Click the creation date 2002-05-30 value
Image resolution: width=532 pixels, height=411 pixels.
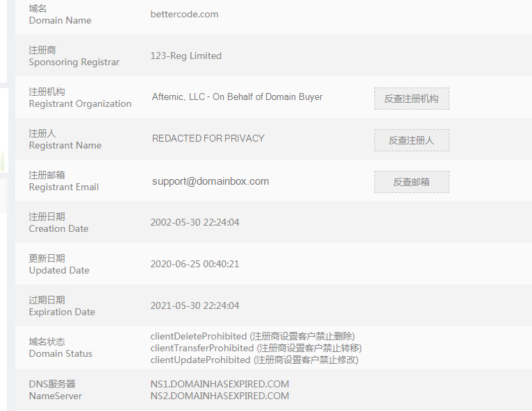(x=194, y=222)
